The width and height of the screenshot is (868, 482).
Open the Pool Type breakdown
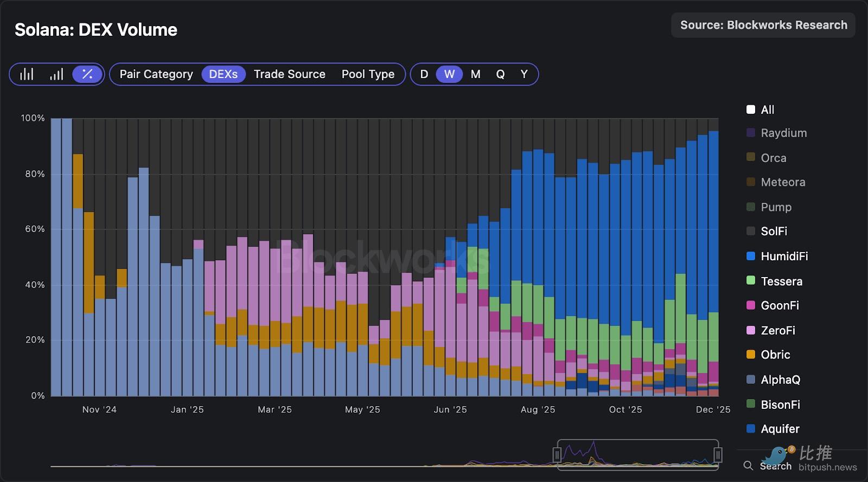(368, 74)
